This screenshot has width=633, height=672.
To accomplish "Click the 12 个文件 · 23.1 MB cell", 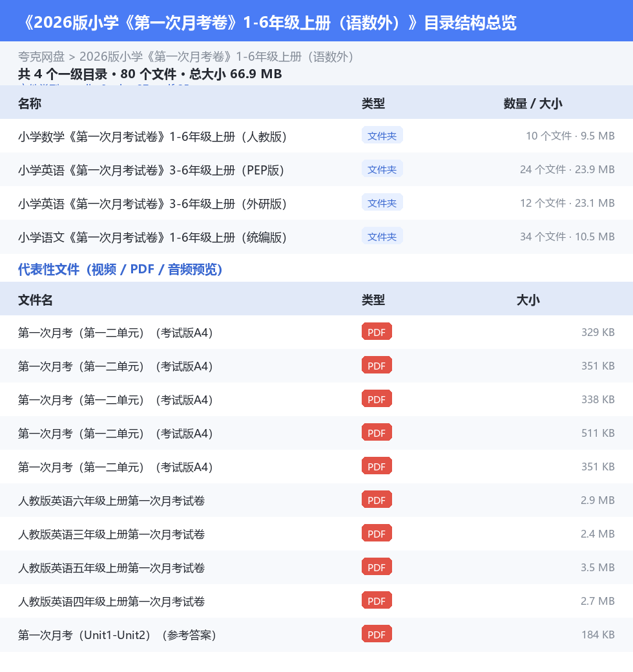I will (x=567, y=203).
